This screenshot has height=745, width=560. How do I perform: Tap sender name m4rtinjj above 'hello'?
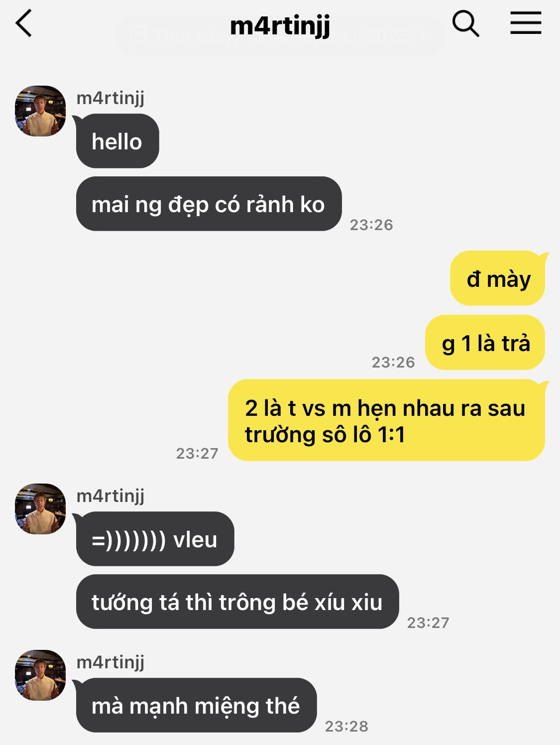click(x=111, y=98)
